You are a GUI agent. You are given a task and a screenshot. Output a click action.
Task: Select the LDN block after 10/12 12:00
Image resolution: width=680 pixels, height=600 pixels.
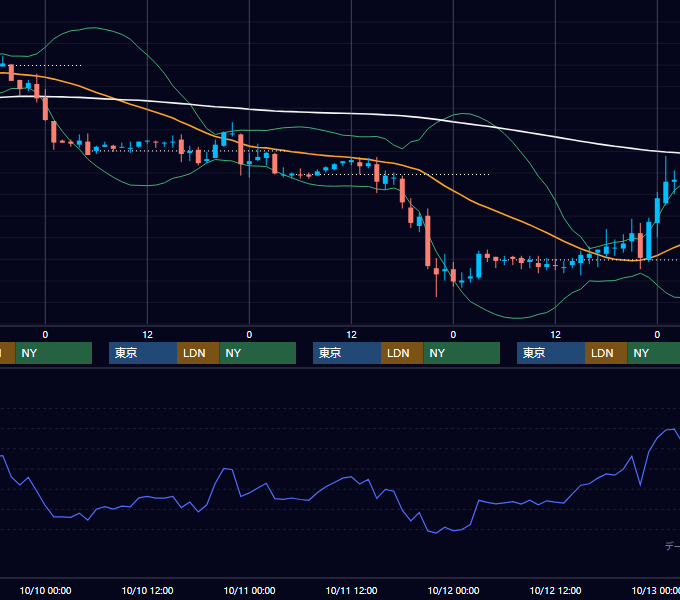click(606, 353)
